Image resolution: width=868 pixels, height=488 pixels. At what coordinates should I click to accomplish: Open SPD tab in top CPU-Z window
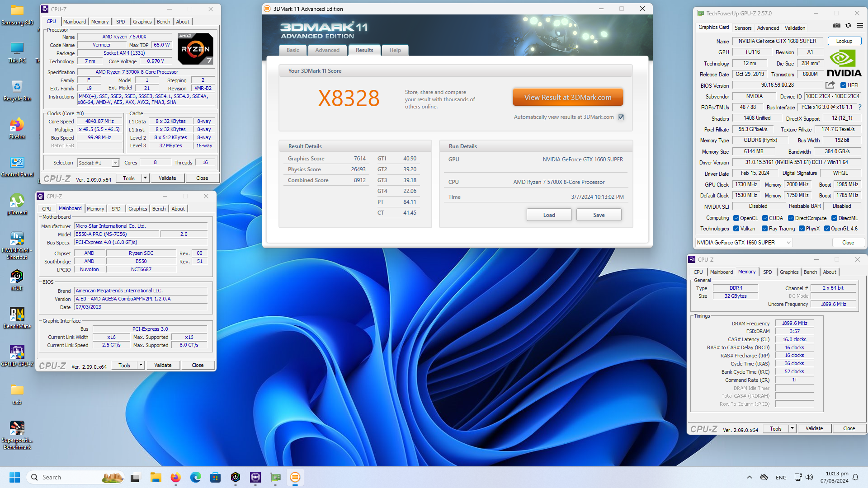120,22
